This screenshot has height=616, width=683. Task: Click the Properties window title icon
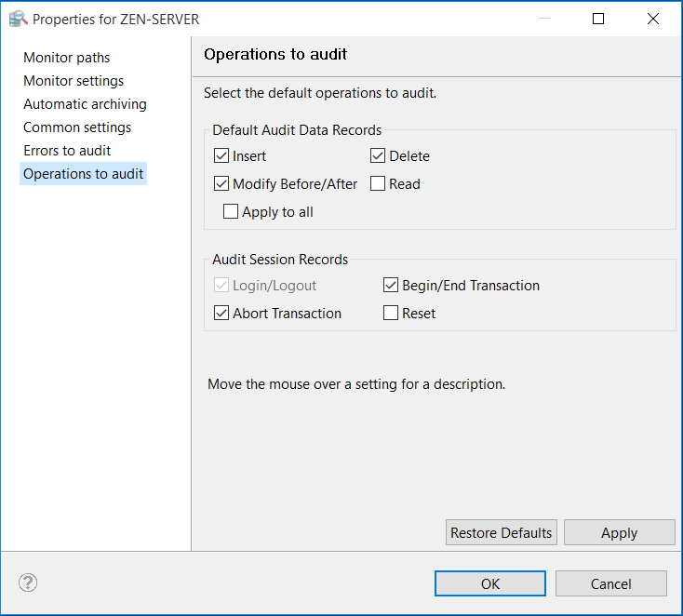coord(18,19)
